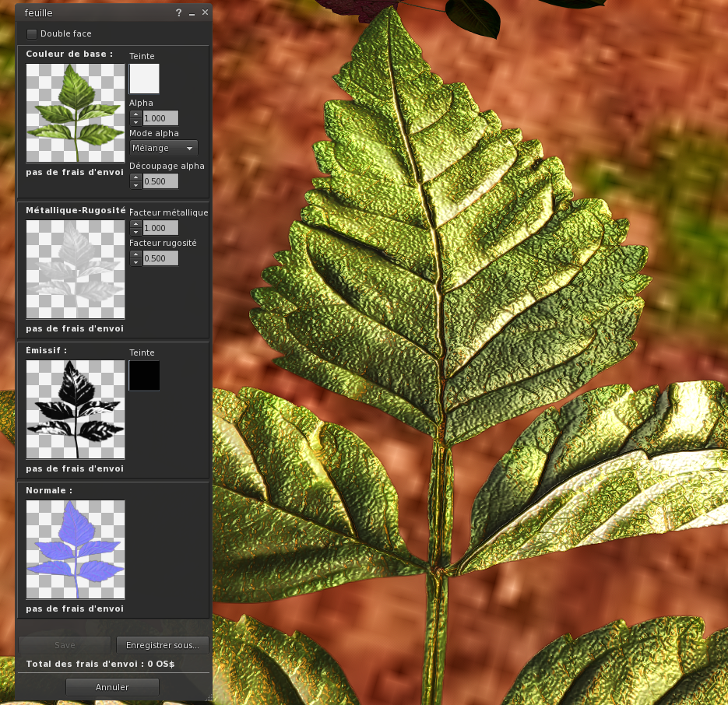Increase Alpha value with up arrow
728x705 pixels.
tap(135, 114)
